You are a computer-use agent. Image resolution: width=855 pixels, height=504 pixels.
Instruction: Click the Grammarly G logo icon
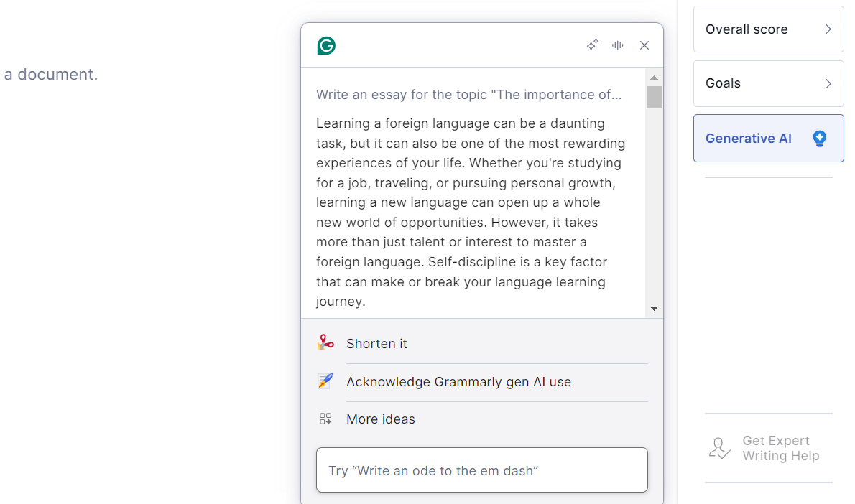point(326,46)
